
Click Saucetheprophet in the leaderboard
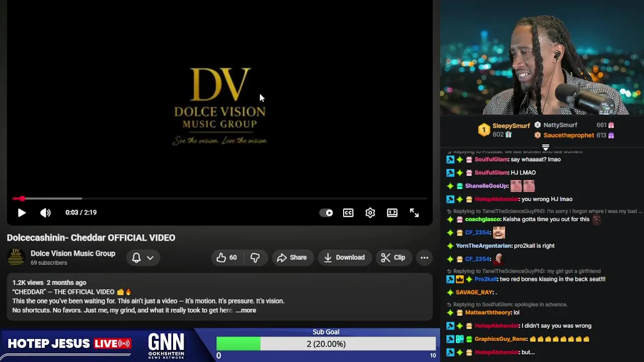(x=569, y=135)
